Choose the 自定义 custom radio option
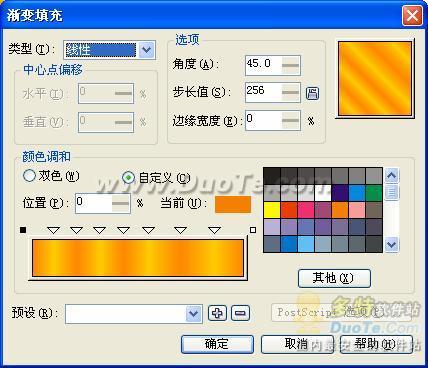 click(x=129, y=178)
